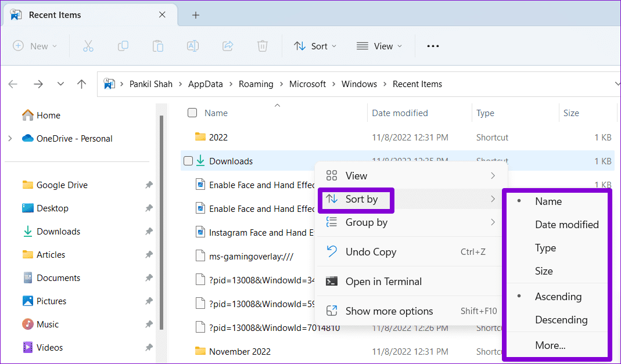Screen dimensions: 621x364
Task: Click Roaming in the breadcrumb
Action: [256, 84]
